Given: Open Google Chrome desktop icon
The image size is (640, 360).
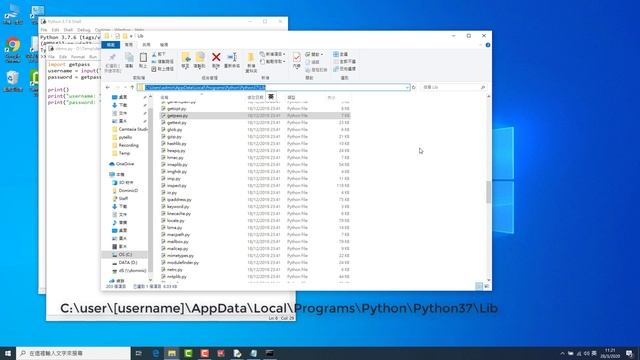Looking at the screenshot, I should click(13, 49).
